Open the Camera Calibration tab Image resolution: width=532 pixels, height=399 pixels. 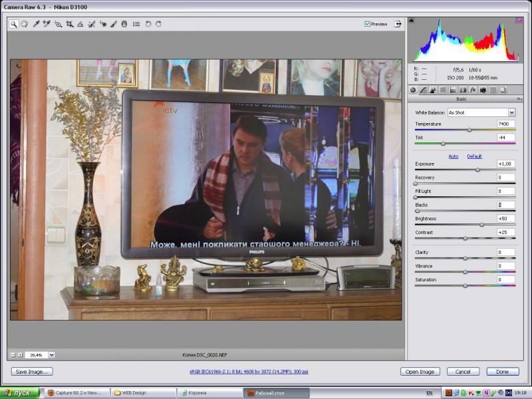tap(483, 90)
